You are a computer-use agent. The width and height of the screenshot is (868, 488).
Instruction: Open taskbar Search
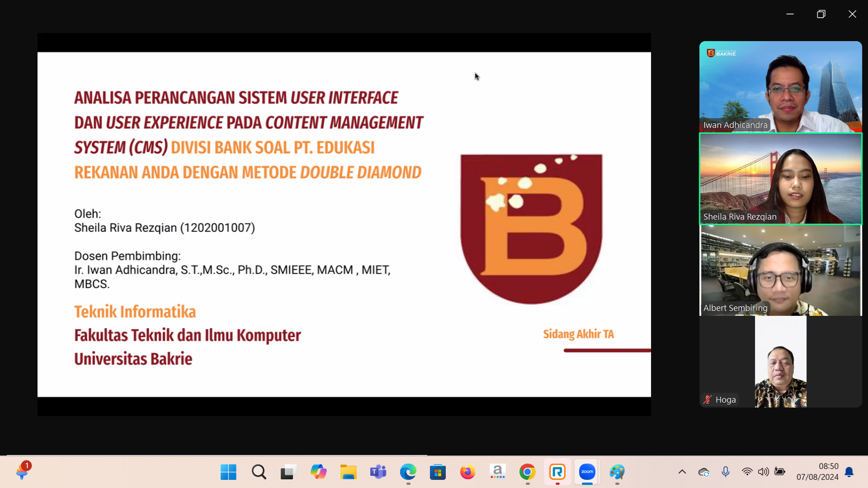pos(259,472)
